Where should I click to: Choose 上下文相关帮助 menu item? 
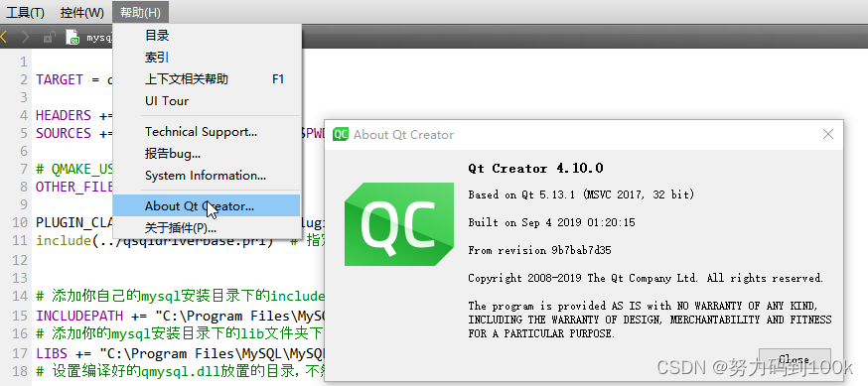pyautogui.click(x=207, y=79)
